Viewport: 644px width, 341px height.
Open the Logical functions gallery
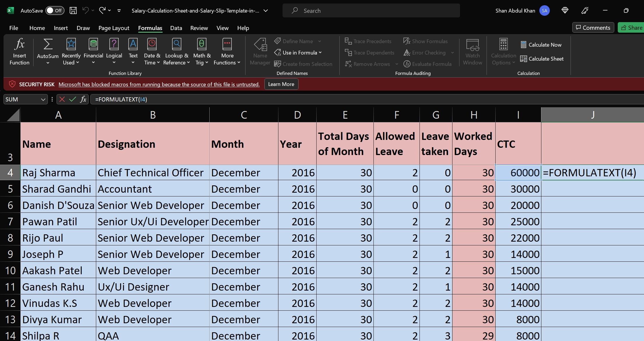(114, 51)
